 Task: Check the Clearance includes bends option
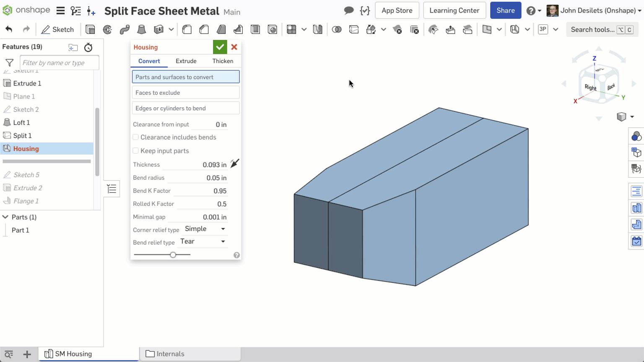[135, 137]
